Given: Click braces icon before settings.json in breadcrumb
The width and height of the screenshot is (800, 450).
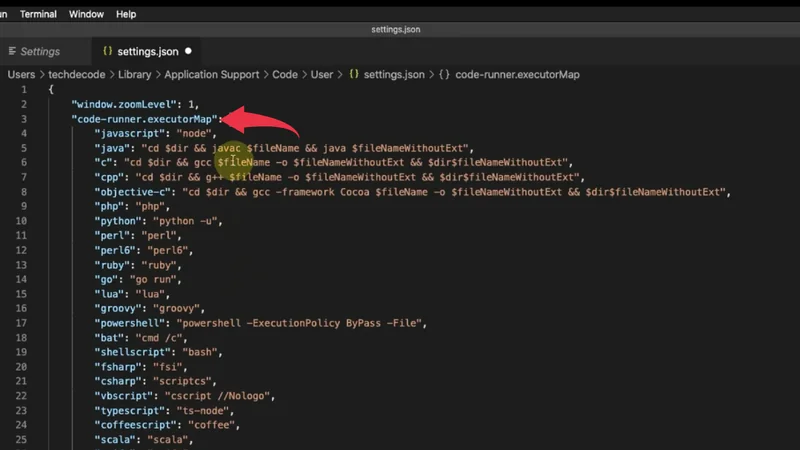Looking at the screenshot, I should 353,75.
